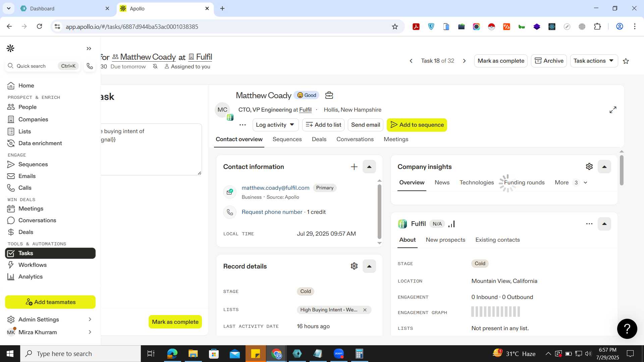Switch to Deals tab
The image size is (644, 362).
(319, 139)
